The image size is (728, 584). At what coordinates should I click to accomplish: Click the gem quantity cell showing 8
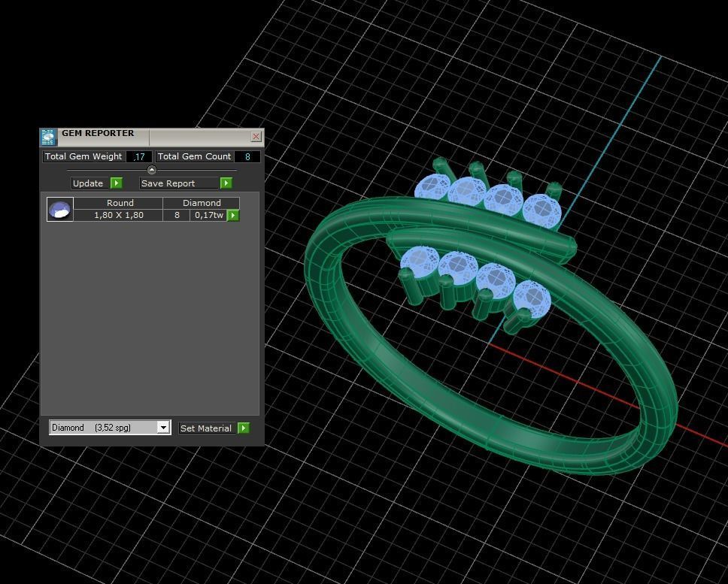[177, 215]
